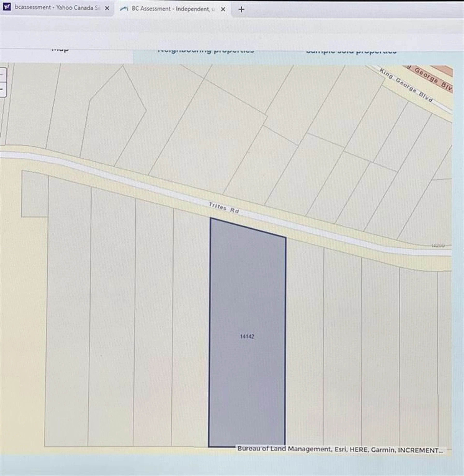The width and height of the screenshot is (464, 476).
Task: Click the map attribution text Bureau of Land Management
Action: [340, 449]
